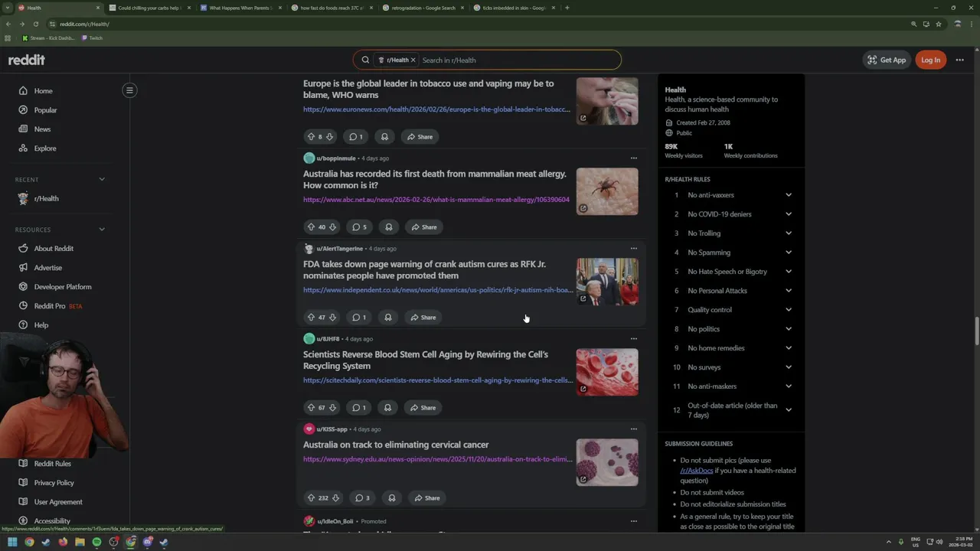This screenshot has width=980, height=551.
Task: Expand the No COVID-19 deniers rule
Action: 789,214
